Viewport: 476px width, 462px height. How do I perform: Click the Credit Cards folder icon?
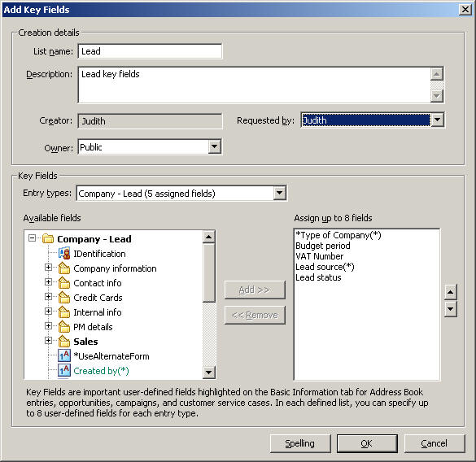64,297
